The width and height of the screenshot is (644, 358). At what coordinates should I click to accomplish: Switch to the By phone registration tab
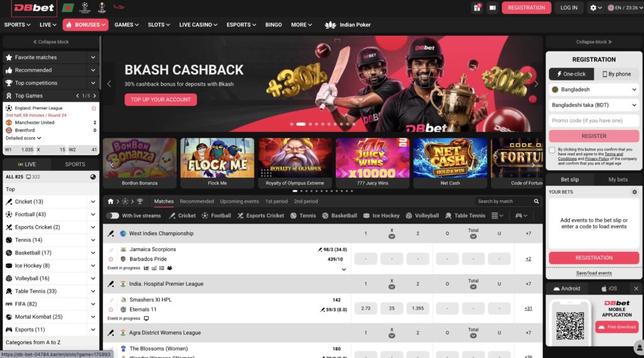tap(616, 74)
